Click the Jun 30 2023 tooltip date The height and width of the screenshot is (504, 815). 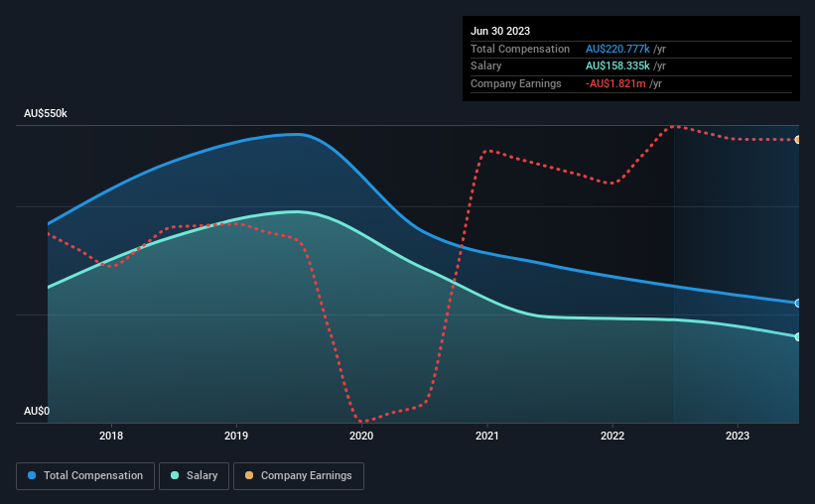click(500, 31)
